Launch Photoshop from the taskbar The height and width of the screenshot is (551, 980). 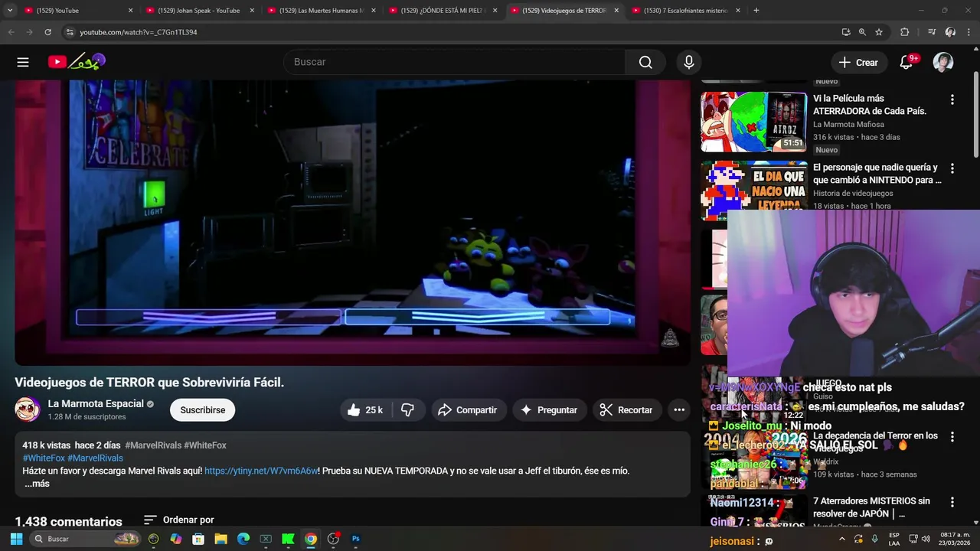tap(355, 539)
